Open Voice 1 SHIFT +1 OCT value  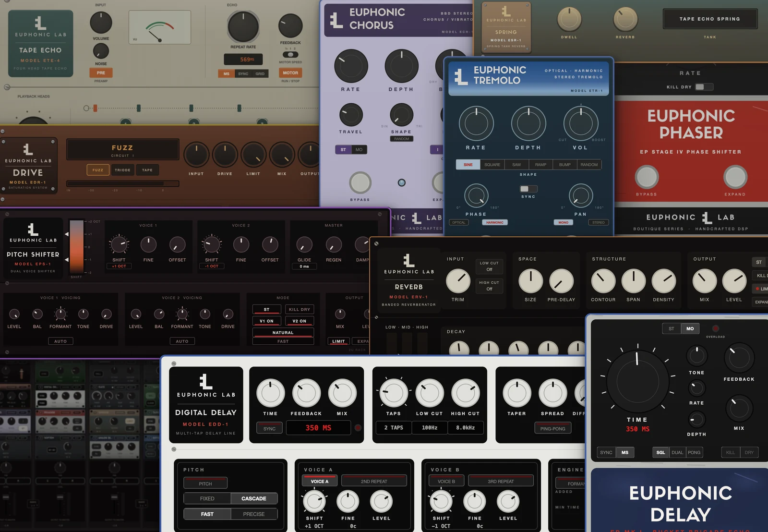pos(119,266)
